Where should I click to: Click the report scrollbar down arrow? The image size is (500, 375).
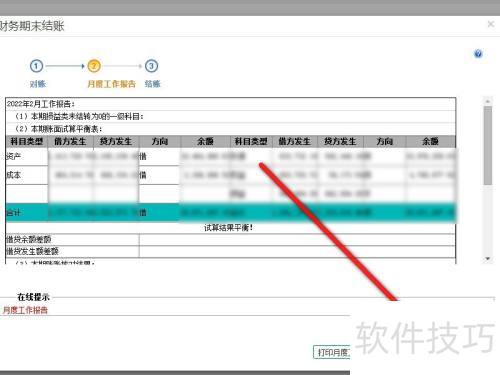point(488,259)
